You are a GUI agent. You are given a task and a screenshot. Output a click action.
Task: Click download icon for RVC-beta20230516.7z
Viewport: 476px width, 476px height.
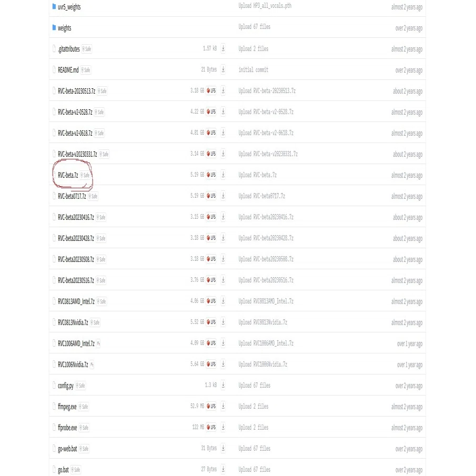coord(223,280)
